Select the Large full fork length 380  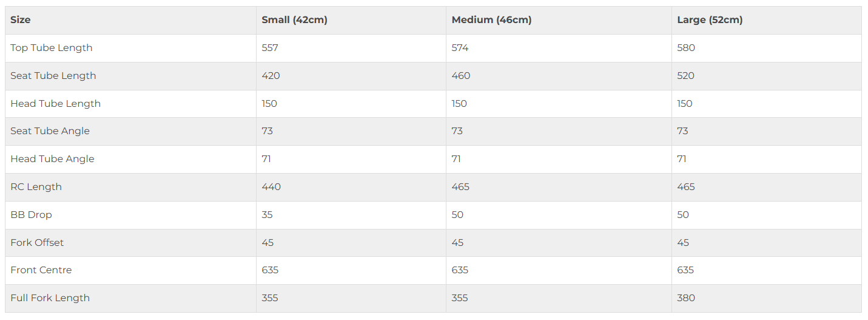tap(686, 298)
